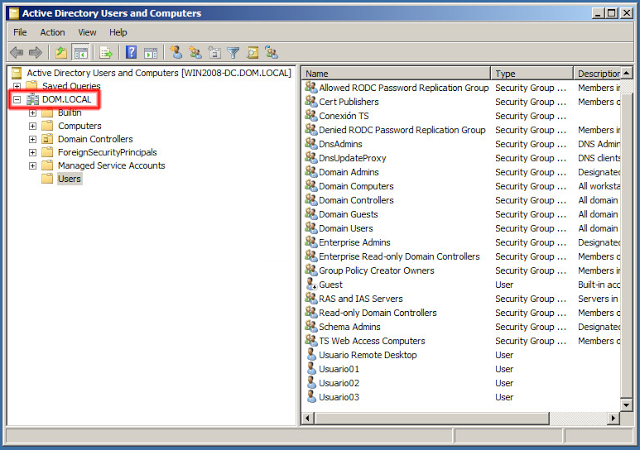Create new organizational unit toolbar icon
This screenshot has width=640, height=450.
tap(215, 53)
